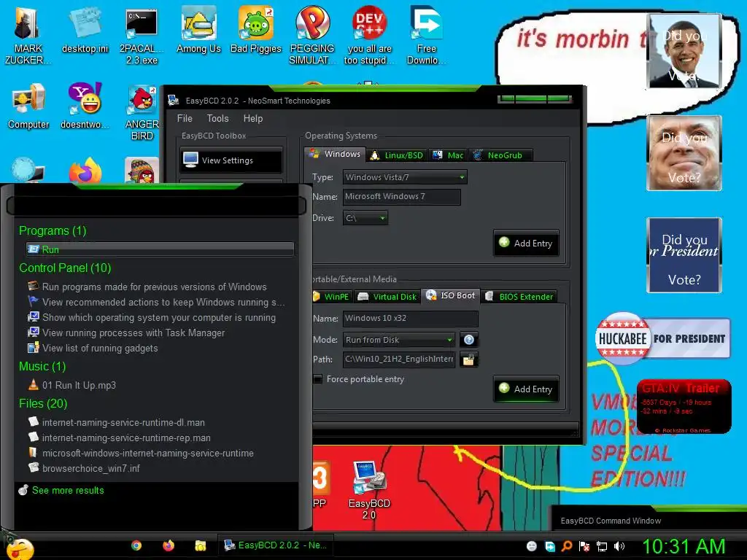The image size is (747, 560).
Task: Switch to the NeoGrub tab
Action: pos(500,155)
